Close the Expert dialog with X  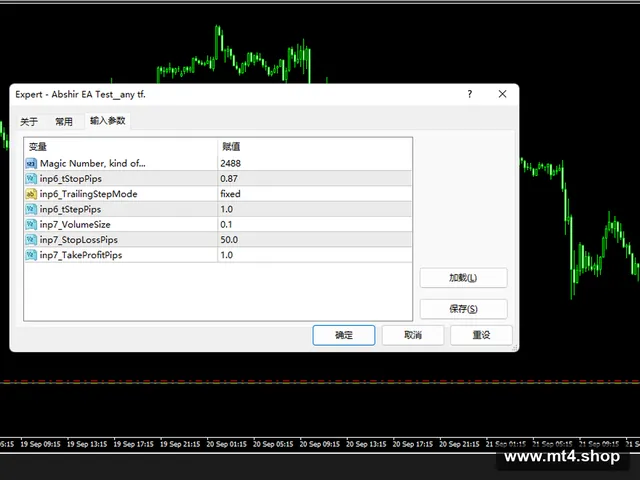[502, 94]
